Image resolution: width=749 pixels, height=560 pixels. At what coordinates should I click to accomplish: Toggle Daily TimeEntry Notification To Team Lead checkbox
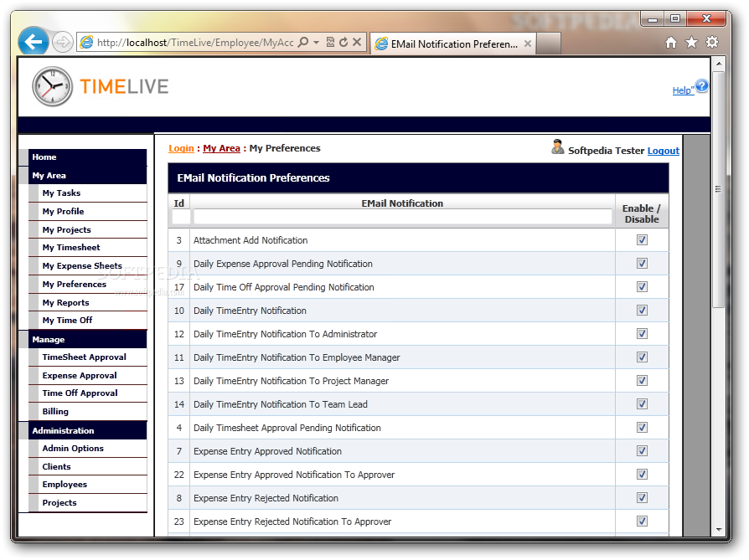click(x=642, y=404)
